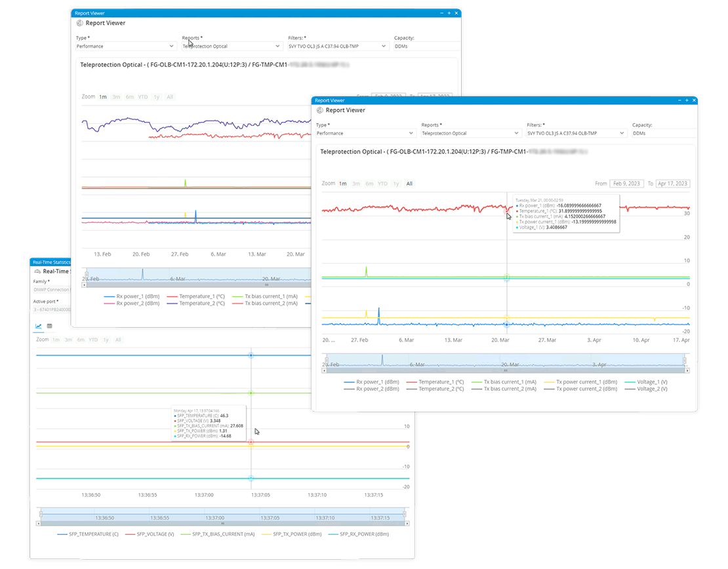Switch to table view icon in Real-Time Statistics

(49, 326)
